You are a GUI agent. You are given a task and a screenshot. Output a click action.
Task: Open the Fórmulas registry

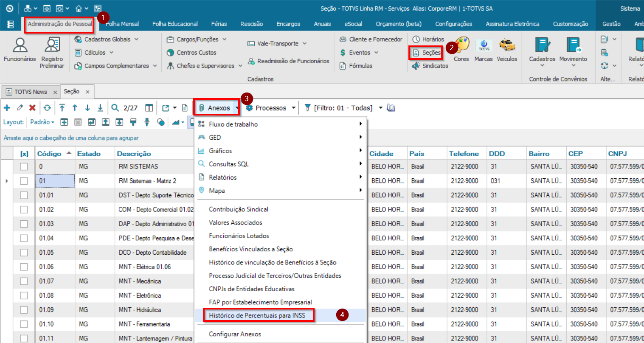coord(356,66)
